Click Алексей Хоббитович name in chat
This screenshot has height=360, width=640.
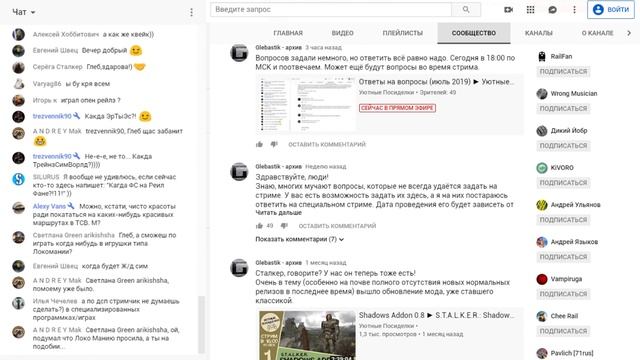pyautogui.click(x=66, y=35)
